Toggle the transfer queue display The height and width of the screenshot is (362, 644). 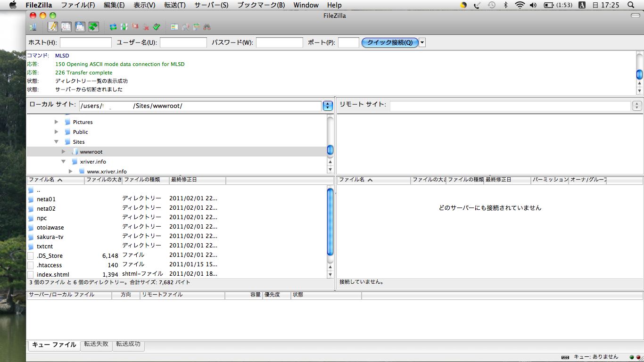click(93, 27)
